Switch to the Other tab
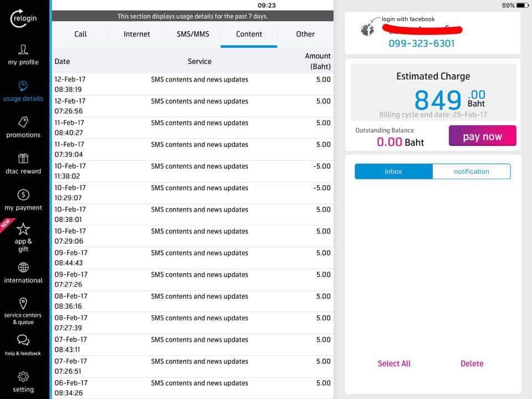Image resolution: width=532 pixels, height=399 pixels. tap(305, 34)
